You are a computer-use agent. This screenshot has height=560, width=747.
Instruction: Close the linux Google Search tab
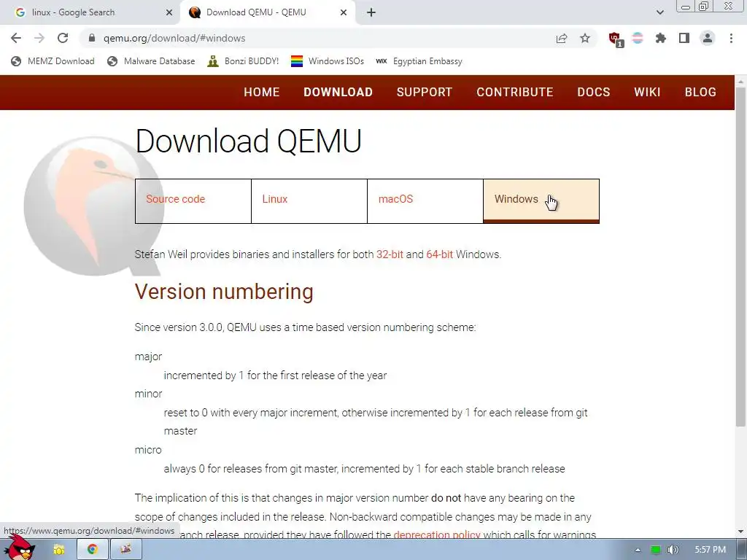pyautogui.click(x=169, y=12)
